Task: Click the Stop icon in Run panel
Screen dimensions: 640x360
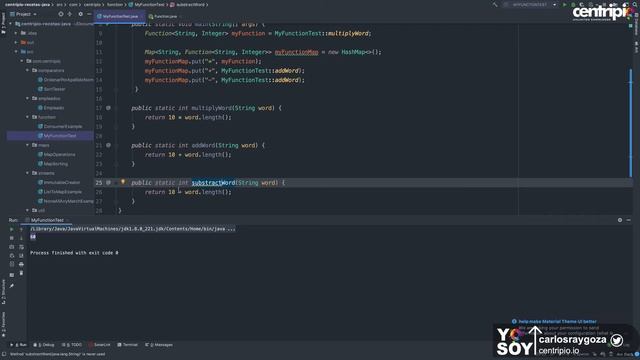Action: pyautogui.click(x=11, y=238)
